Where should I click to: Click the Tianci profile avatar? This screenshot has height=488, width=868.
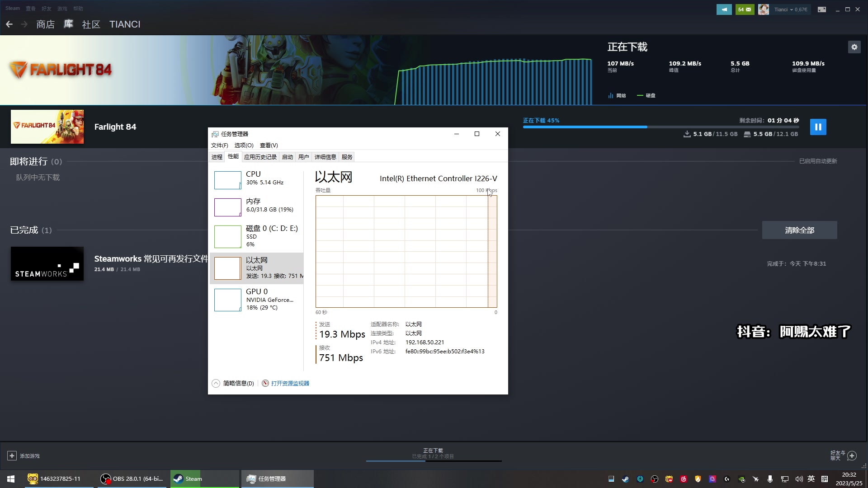coord(764,9)
